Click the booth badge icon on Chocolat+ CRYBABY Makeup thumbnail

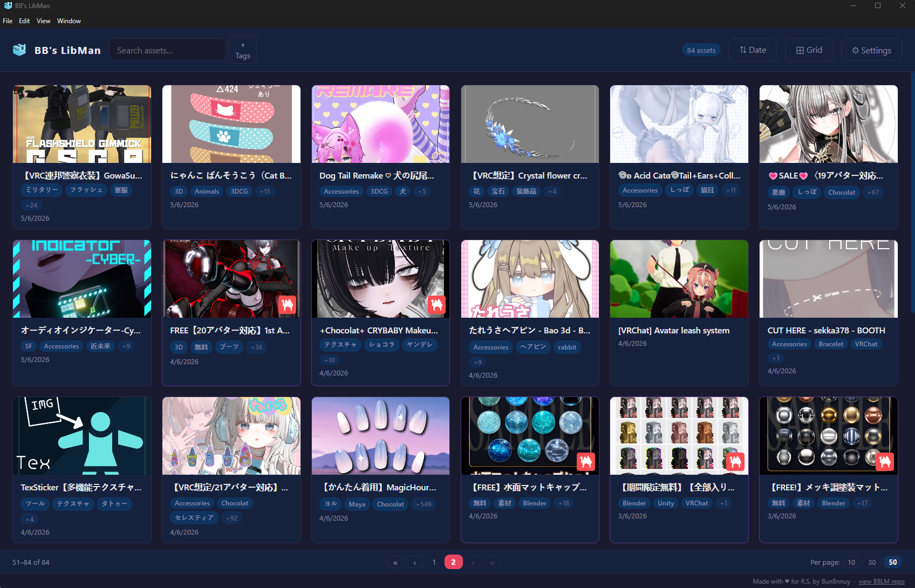pyautogui.click(x=436, y=305)
